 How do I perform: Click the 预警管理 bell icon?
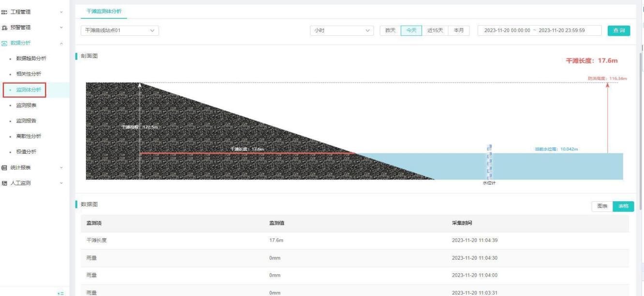pos(4,28)
